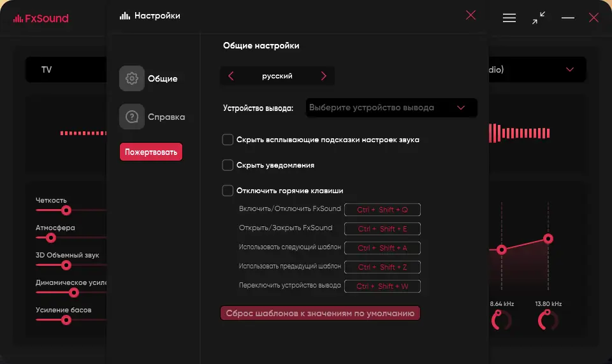Select next language with right arrow
This screenshot has height=364, width=612.
click(x=324, y=76)
